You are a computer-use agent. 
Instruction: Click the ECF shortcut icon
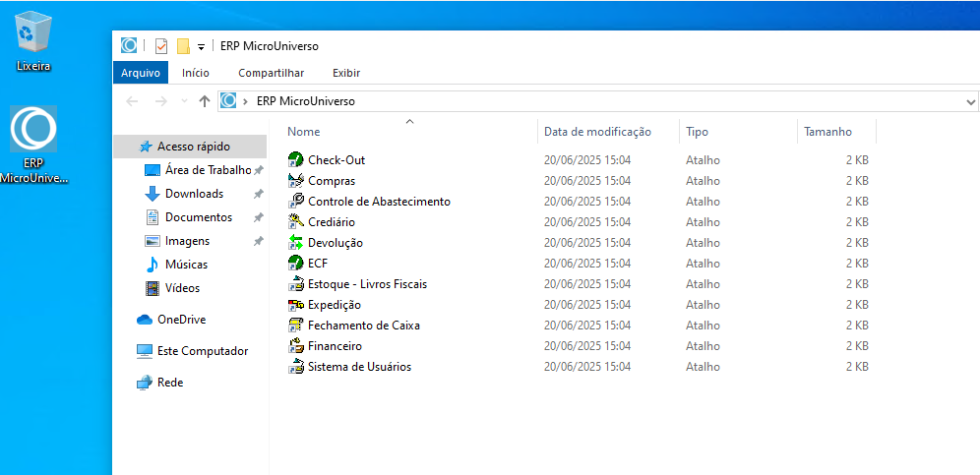click(295, 264)
